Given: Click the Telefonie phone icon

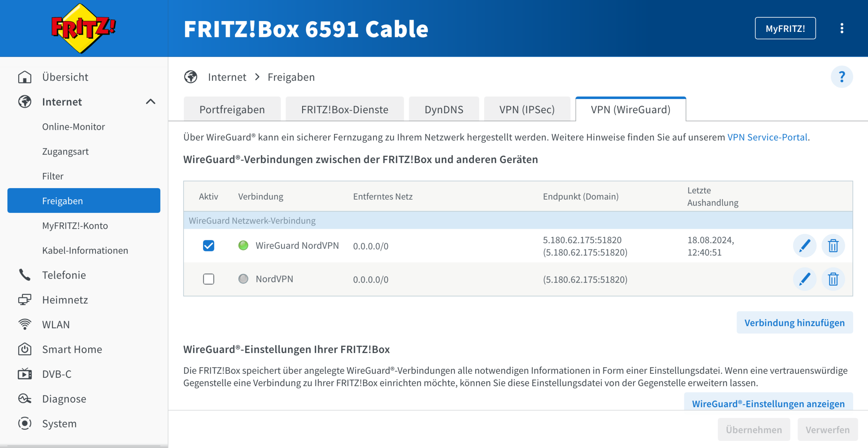Looking at the screenshot, I should click(25, 275).
